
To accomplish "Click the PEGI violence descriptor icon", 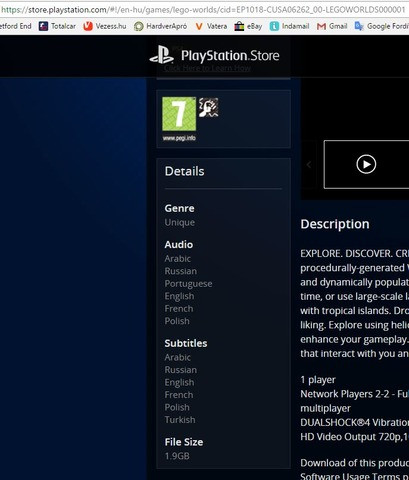I will (209, 107).
